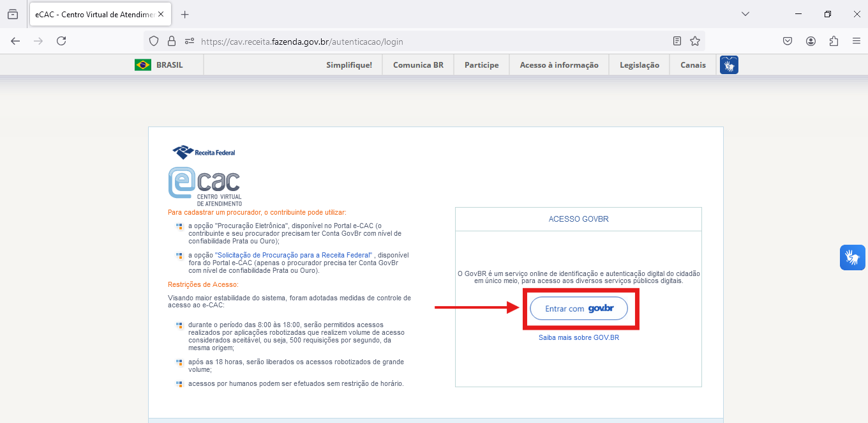Click the Entrar com gov.br button
The height and width of the screenshot is (423, 868).
tap(579, 309)
